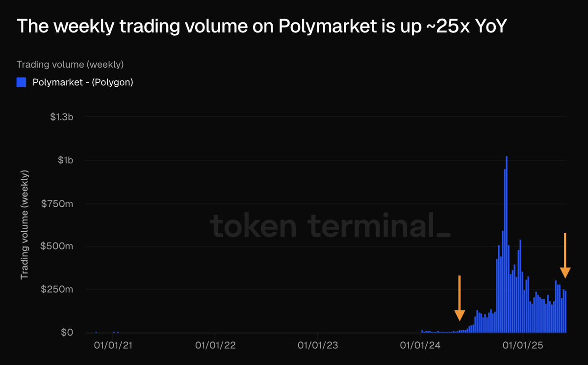Select the 01/01/25 x-axis date label

click(x=523, y=345)
